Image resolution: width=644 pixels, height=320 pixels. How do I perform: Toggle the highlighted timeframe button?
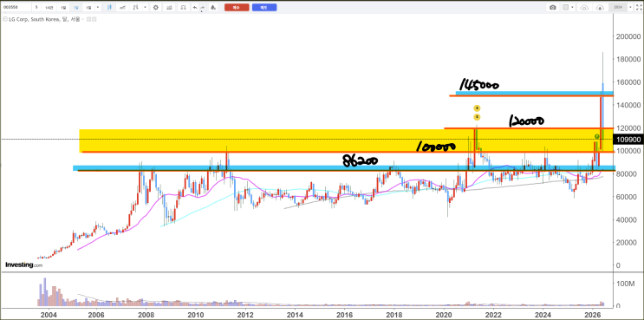tap(76, 8)
